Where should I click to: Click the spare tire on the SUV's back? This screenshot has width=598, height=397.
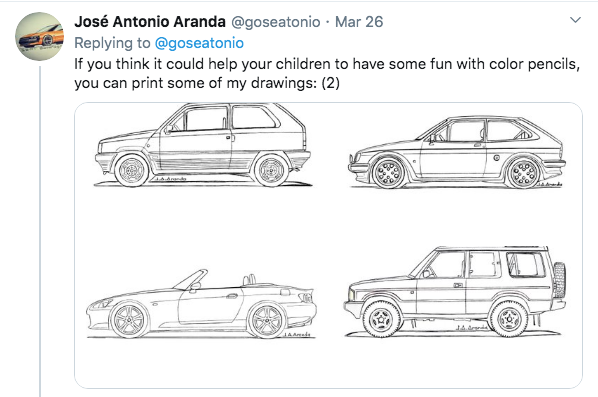coord(559,280)
